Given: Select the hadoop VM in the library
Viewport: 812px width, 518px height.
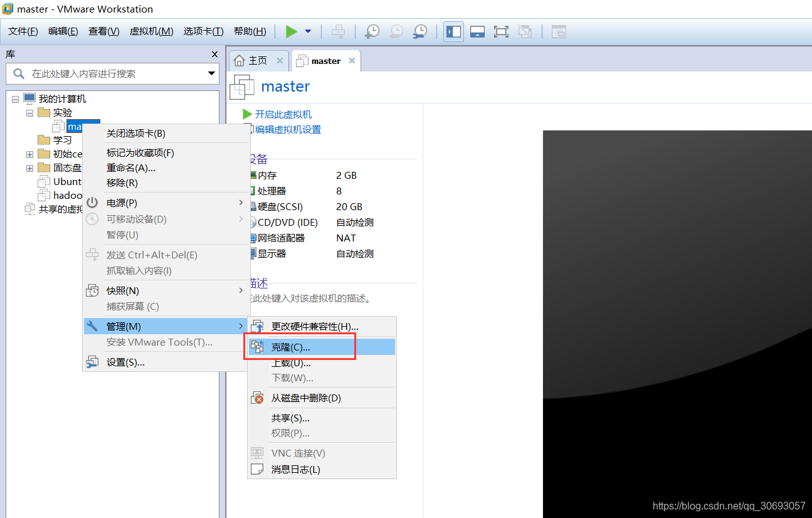Looking at the screenshot, I should point(60,195).
